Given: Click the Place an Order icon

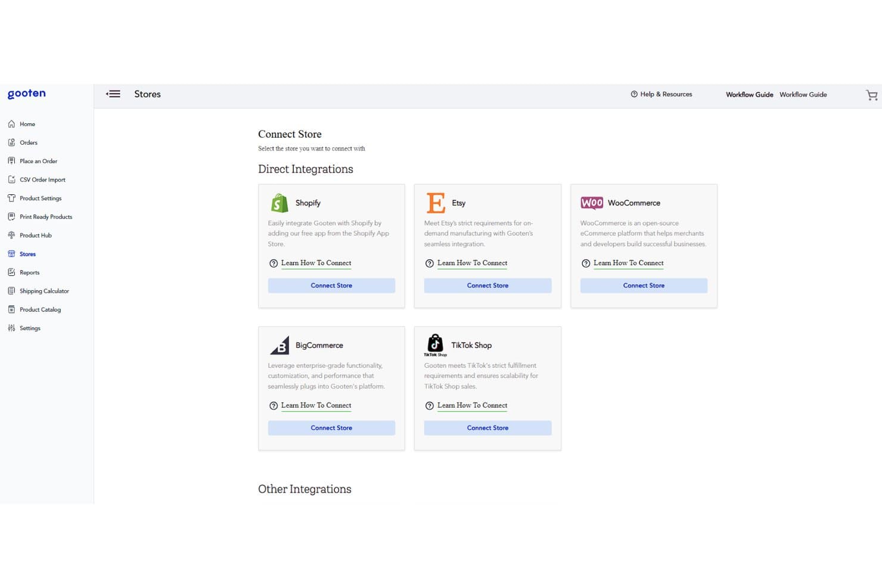Looking at the screenshot, I should 11,161.
